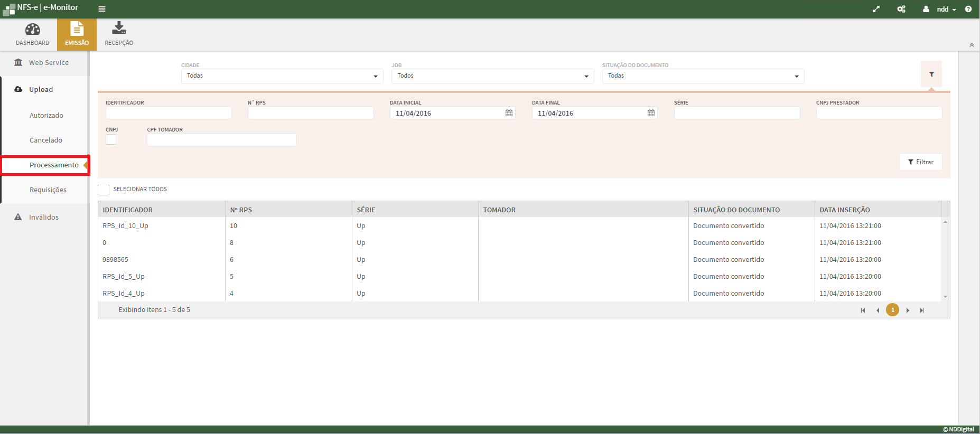Click the Identificador input field

[169, 113]
